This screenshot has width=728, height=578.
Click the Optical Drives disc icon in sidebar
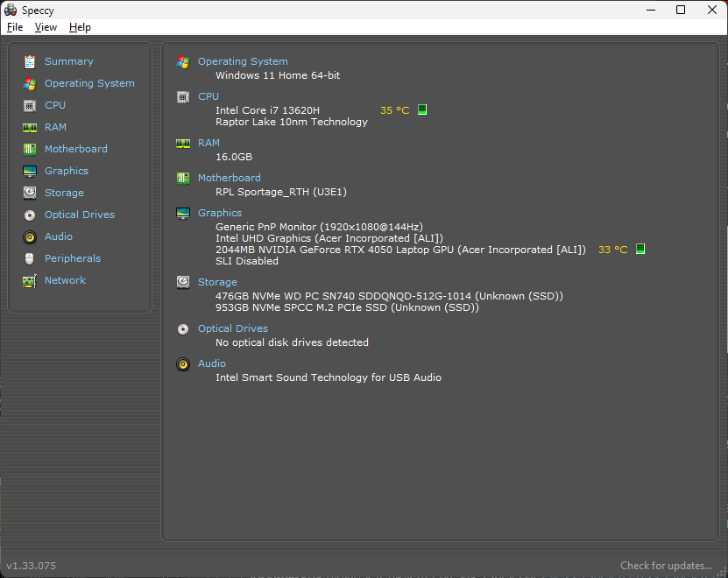pos(30,215)
